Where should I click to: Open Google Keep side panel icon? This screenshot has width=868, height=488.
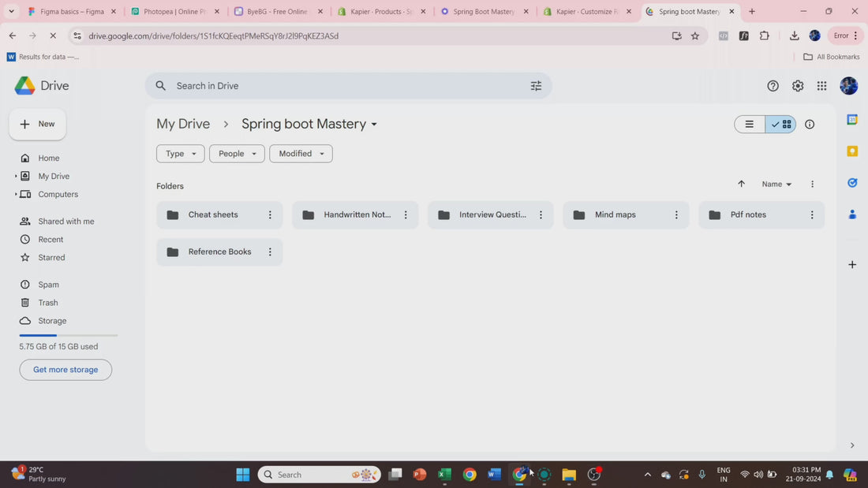pyautogui.click(x=852, y=151)
